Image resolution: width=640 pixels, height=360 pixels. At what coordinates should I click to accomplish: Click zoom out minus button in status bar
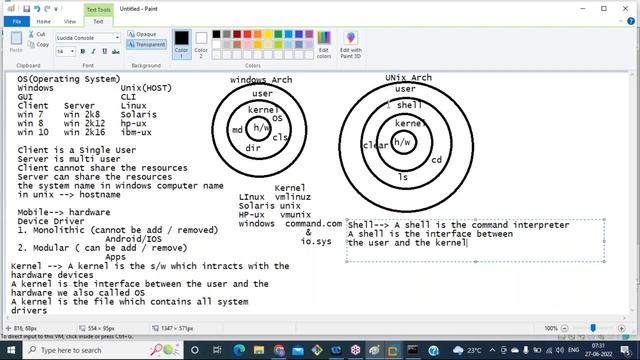[x=565, y=328]
